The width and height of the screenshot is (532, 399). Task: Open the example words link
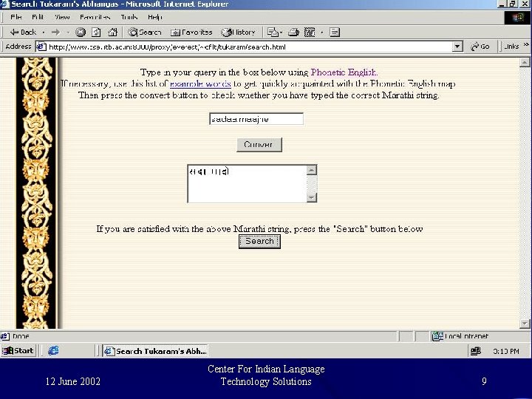coord(200,83)
